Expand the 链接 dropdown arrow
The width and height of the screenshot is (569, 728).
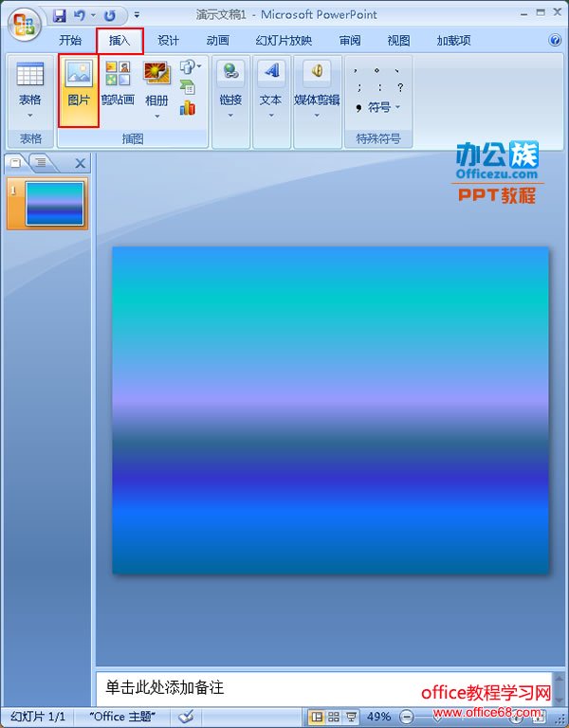[230, 115]
